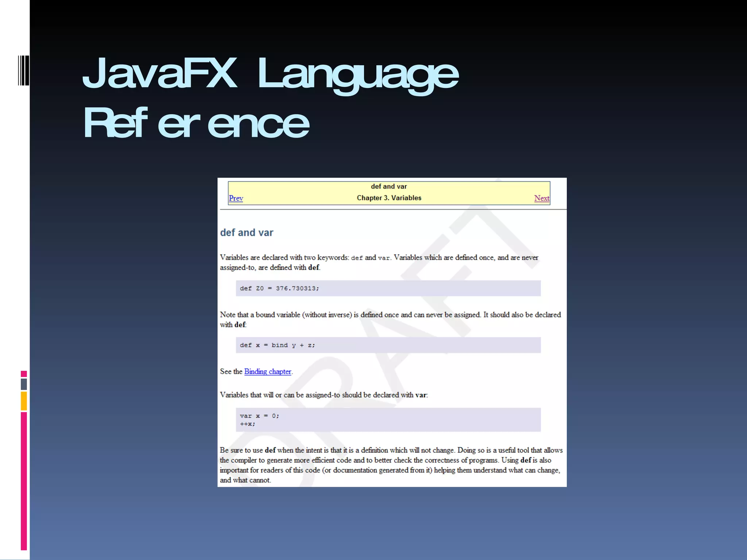Click paragraph starting 'Be sure to use def'

(x=391, y=465)
